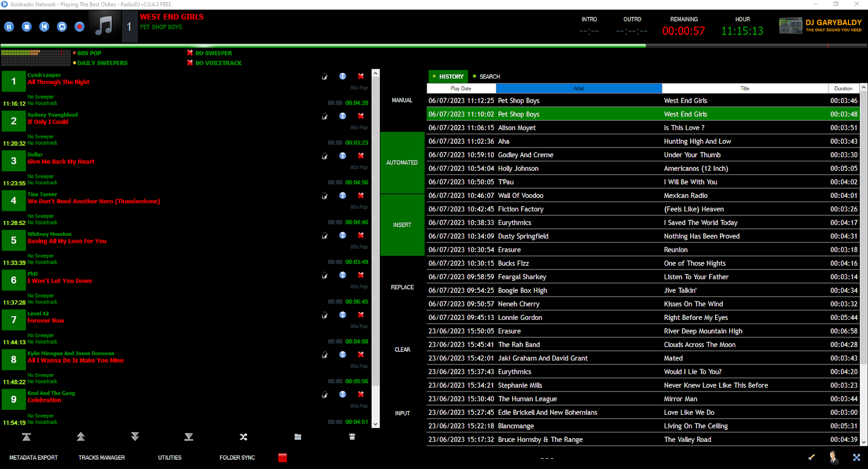The height and width of the screenshot is (469, 868).
Task: Open info for If Only I Could
Action: click(x=343, y=116)
